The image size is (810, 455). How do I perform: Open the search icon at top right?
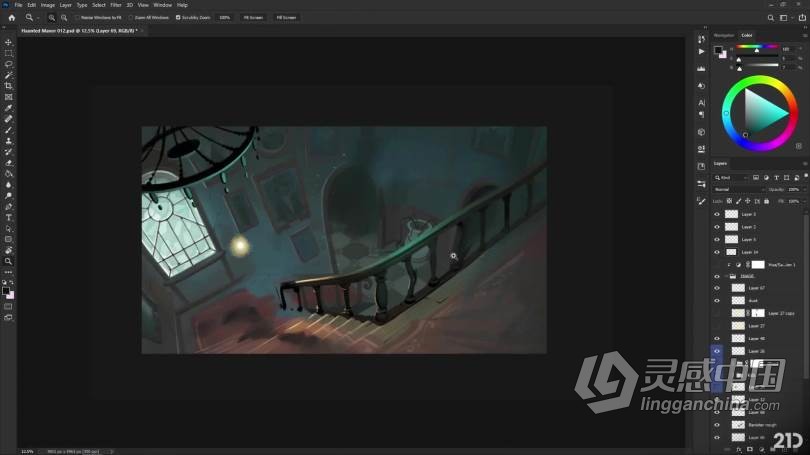771,18
